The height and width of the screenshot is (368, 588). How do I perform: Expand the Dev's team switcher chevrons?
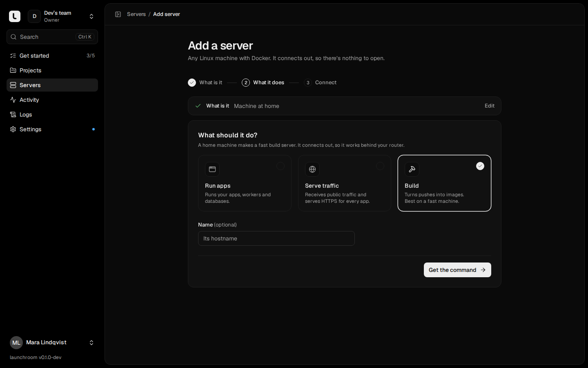91,16
